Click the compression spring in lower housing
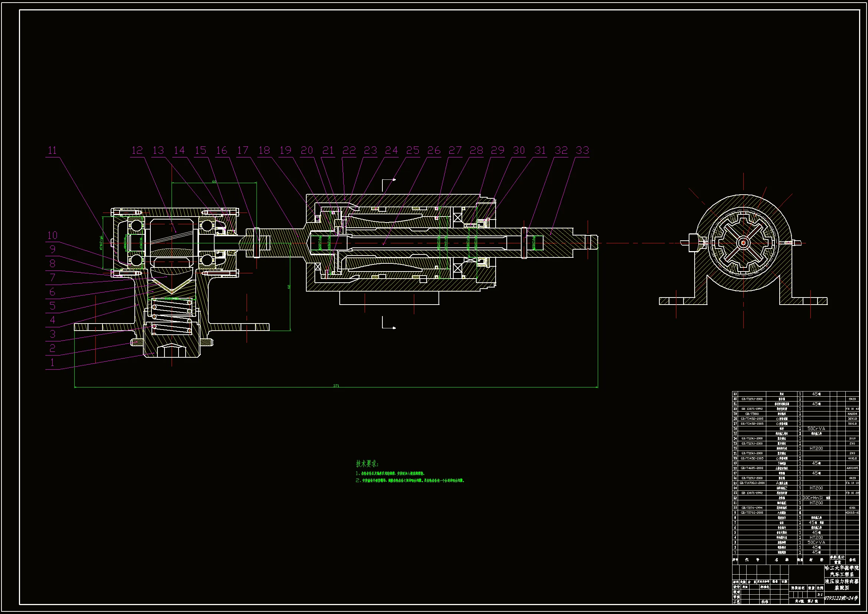 [x=172, y=316]
